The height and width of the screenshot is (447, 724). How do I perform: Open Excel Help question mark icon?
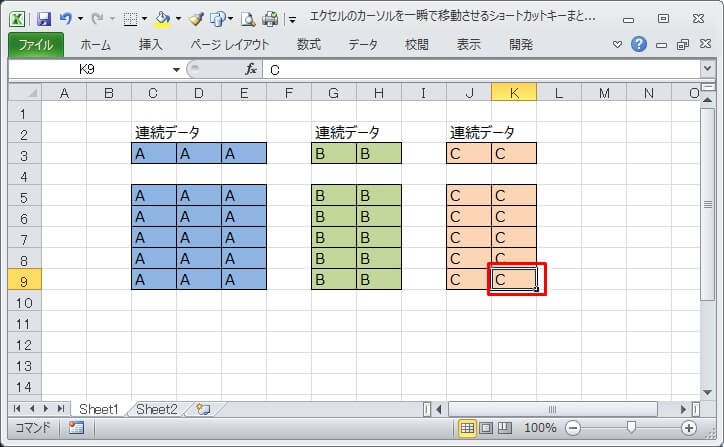[639, 44]
